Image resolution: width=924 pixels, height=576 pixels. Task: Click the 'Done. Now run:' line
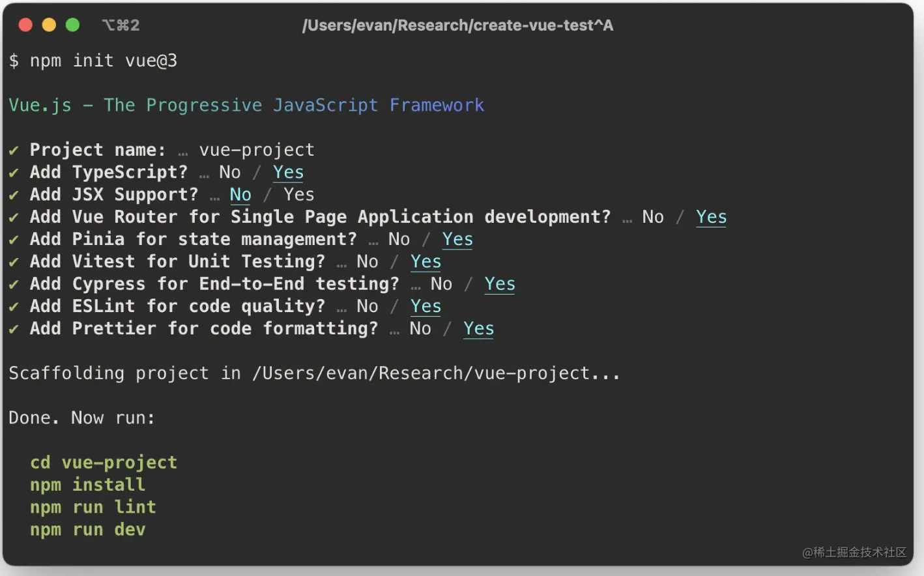pos(82,418)
